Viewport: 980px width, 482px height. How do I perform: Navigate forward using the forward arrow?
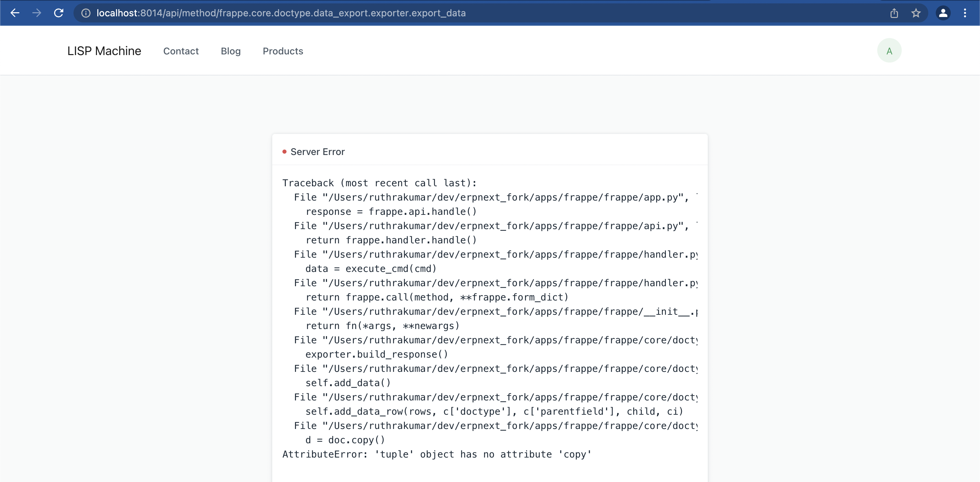(37, 13)
